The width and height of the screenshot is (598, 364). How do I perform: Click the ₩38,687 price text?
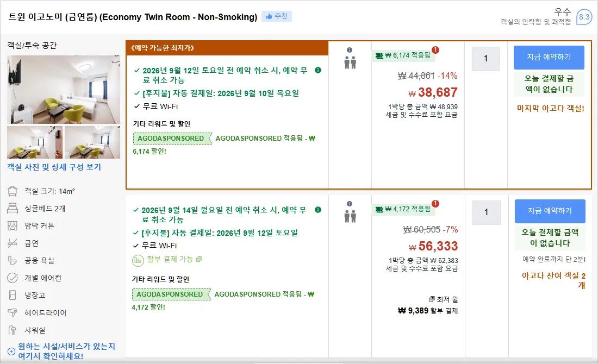coord(433,92)
